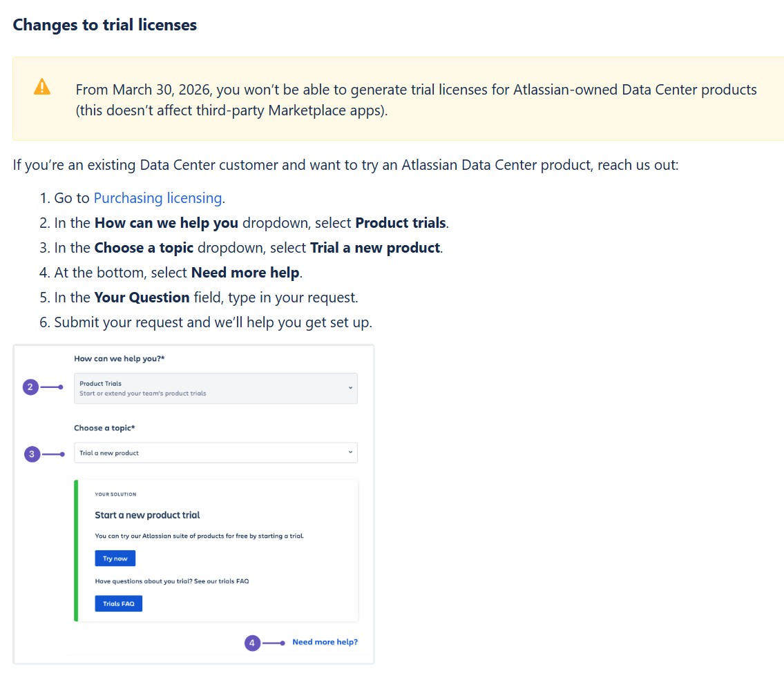
Task: Expand the Trial a new product dropdown arrow
Action: point(350,452)
